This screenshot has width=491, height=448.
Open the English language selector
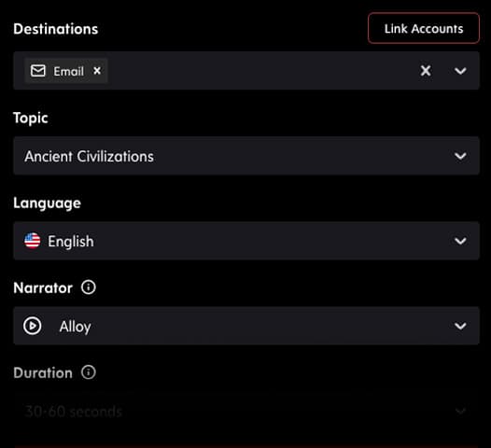(246, 241)
